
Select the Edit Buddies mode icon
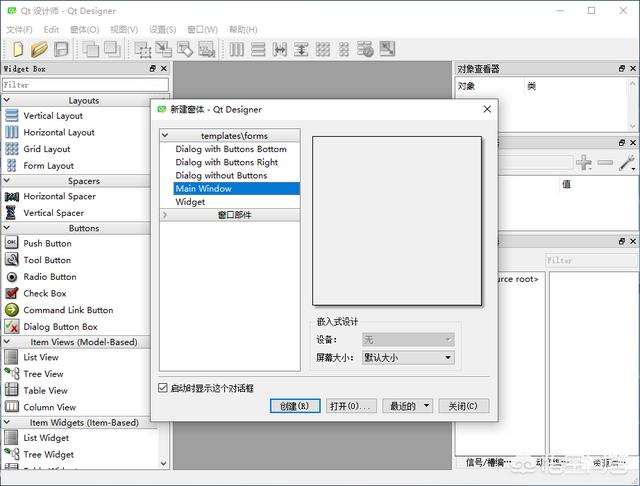[x=185, y=49]
